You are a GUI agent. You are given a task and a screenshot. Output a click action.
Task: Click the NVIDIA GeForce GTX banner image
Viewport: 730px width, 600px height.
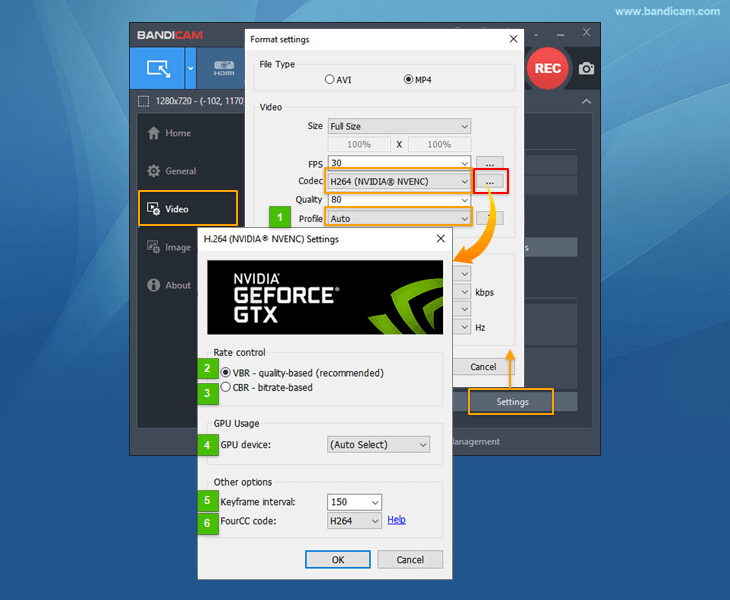click(325, 297)
